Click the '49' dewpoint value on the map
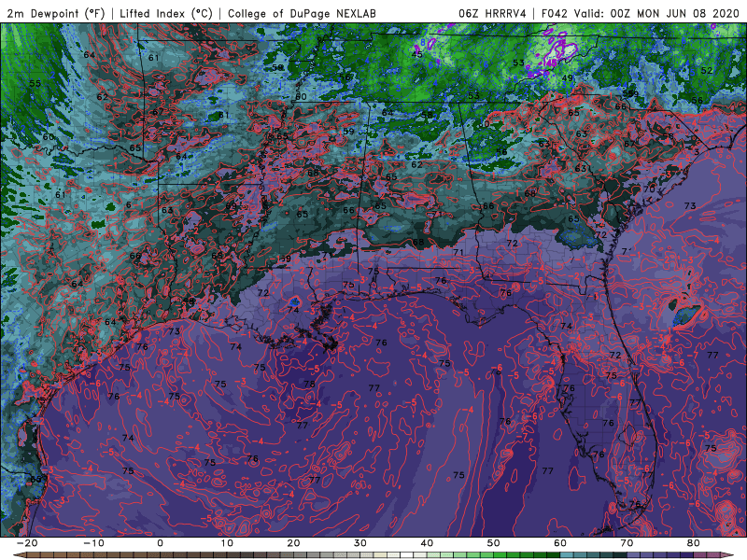The image size is (747, 560). point(567,78)
